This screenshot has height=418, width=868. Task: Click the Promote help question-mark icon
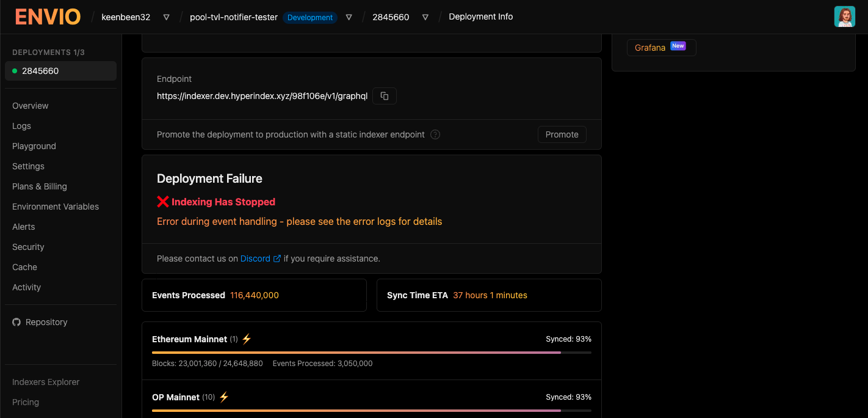click(435, 134)
